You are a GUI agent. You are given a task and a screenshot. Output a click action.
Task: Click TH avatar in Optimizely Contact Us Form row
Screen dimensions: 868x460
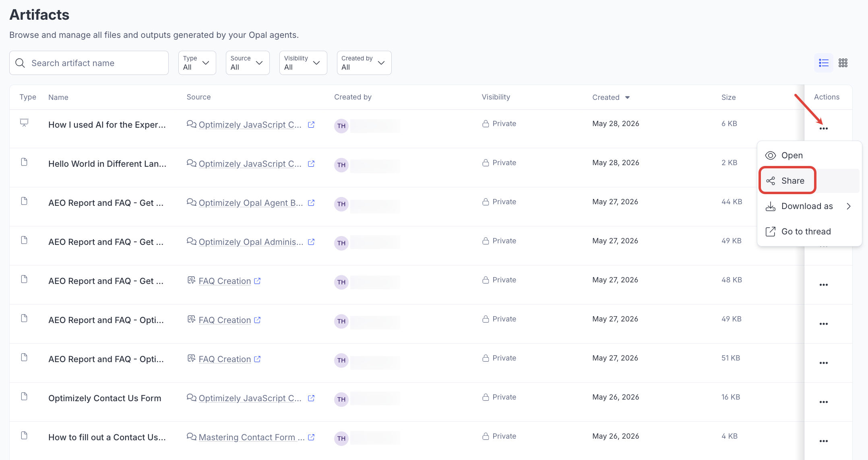point(341,400)
